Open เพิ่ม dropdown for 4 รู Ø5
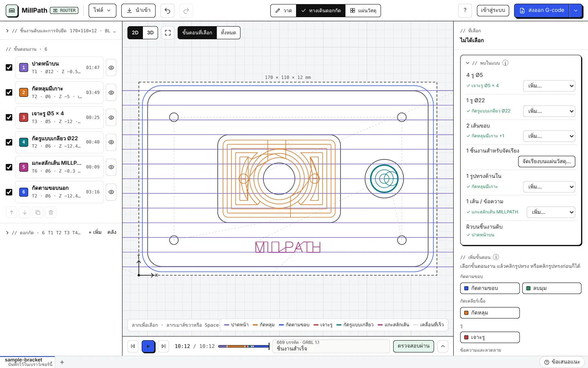 pyautogui.click(x=549, y=86)
